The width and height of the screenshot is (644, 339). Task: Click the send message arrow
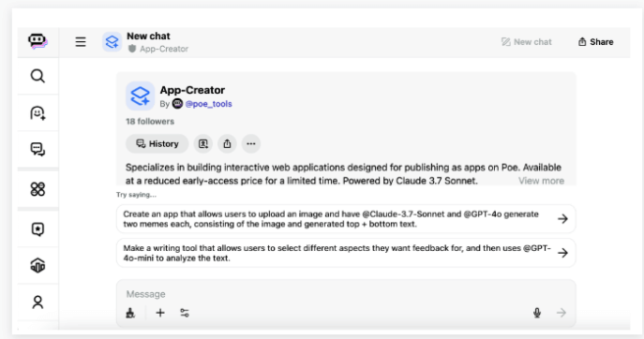(561, 313)
